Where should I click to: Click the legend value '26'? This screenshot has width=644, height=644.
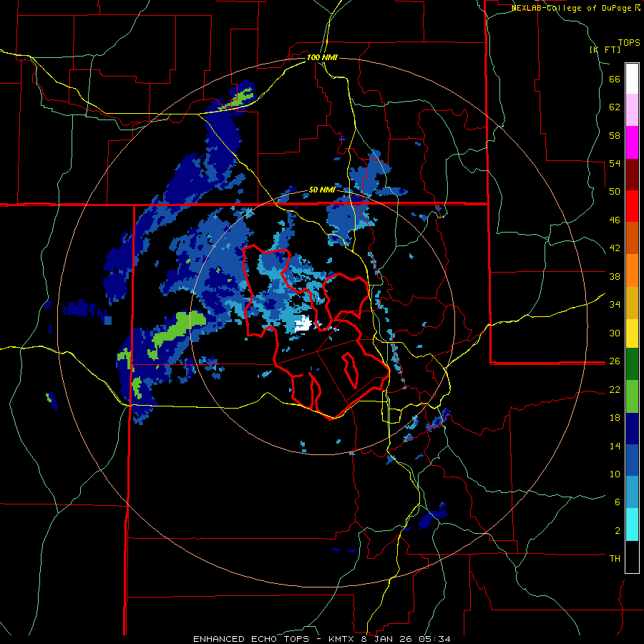(x=615, y=361)
